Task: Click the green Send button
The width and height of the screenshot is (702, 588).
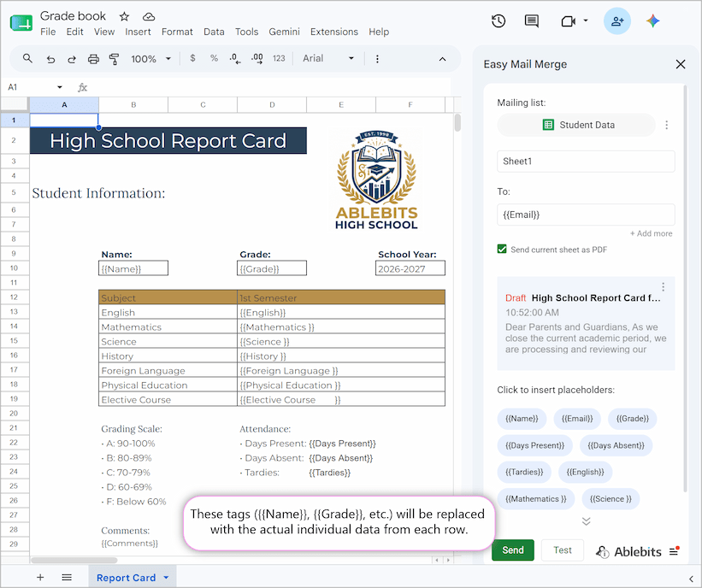Action: [513, 550]
